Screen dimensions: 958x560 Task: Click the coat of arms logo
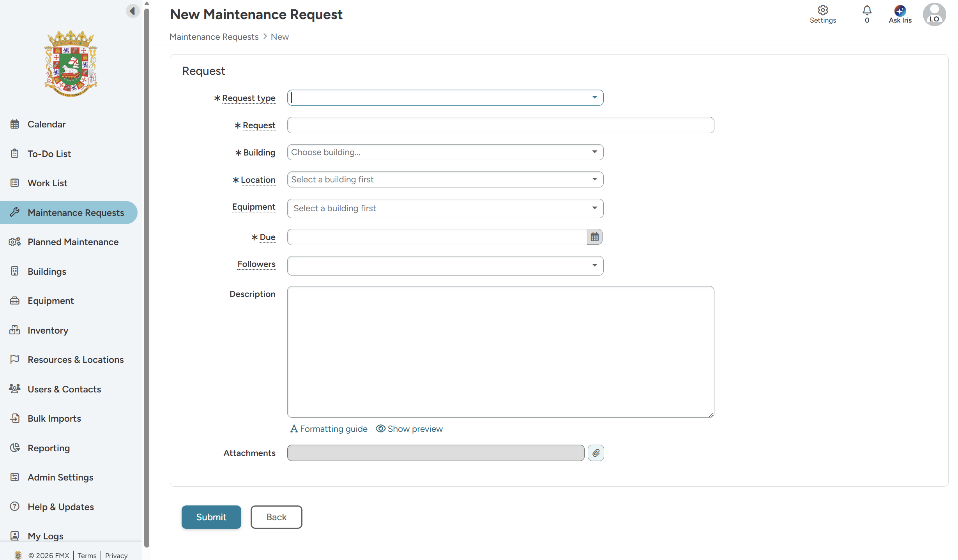(x=71, y=63)
